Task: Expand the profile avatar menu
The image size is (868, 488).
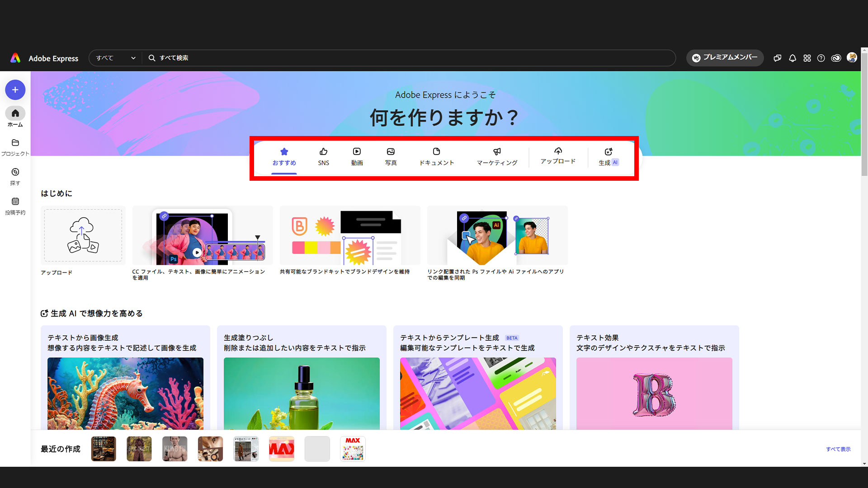Action: [x=852, y=58]
